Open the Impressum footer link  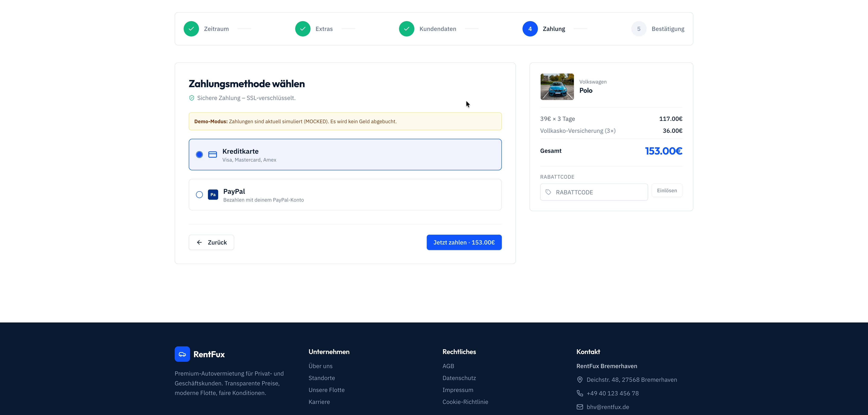(x=458, y=390)
